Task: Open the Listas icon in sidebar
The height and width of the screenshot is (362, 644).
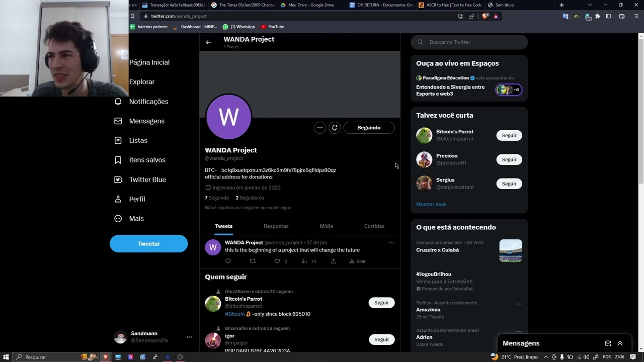Action: point(118,141)
